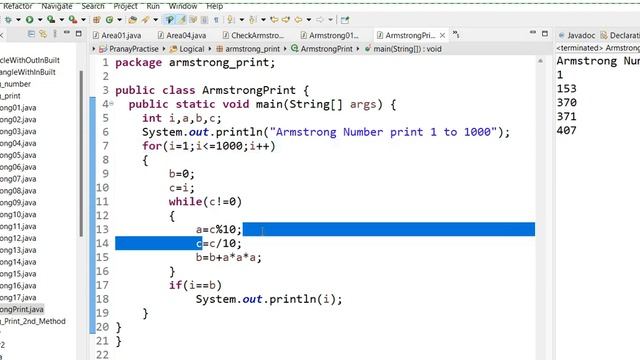Open External Tools dropdown arrow
640x360 pixels.
83,20
